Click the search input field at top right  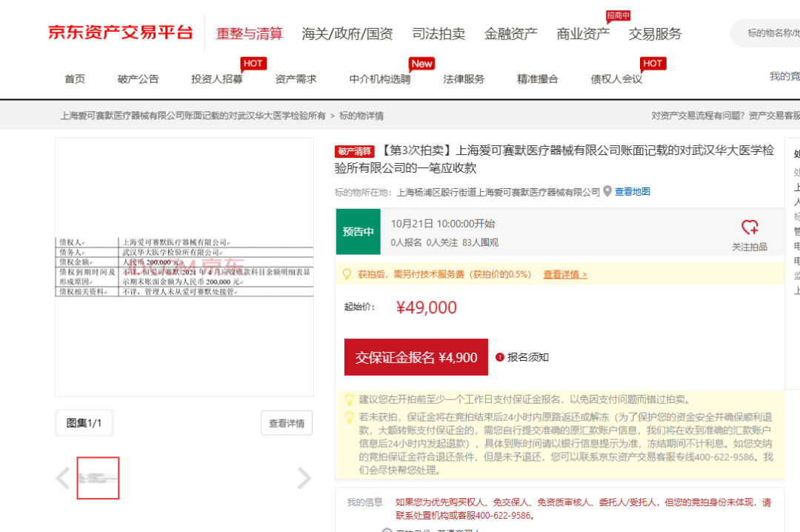click(x=770, y=33)
